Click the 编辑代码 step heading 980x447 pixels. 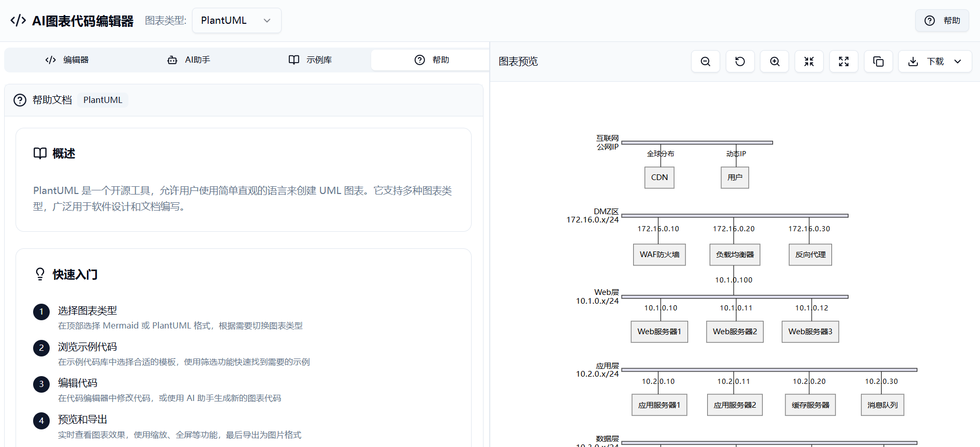pyautogui.click(x=78, y=383)
